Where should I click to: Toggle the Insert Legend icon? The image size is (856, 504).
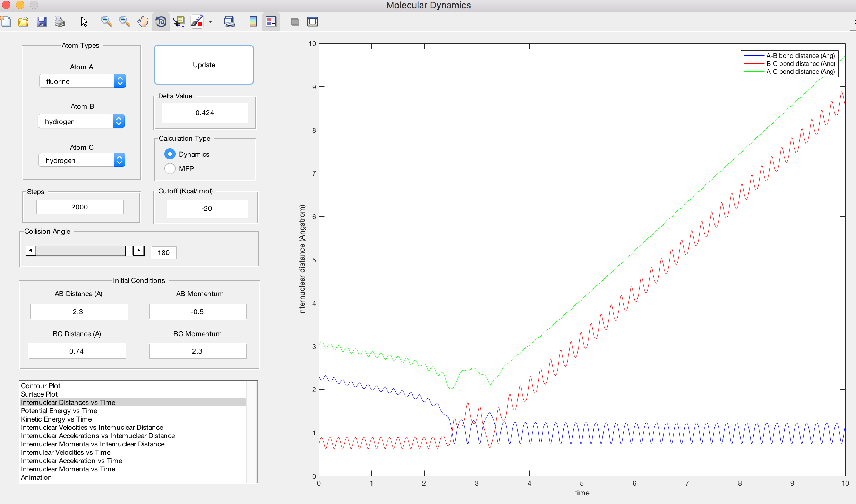[271, 21]
